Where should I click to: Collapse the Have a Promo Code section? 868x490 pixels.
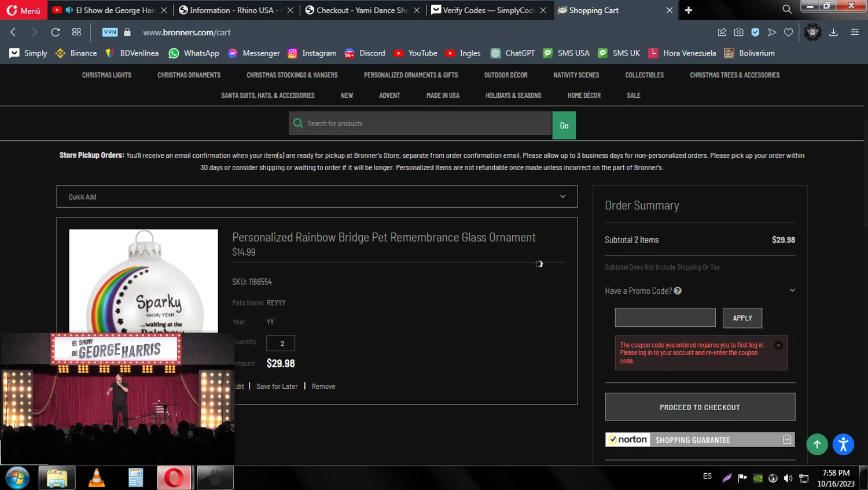(792, 290)
